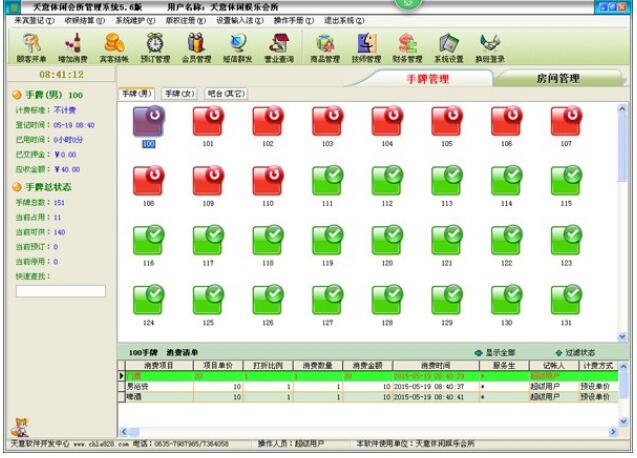Click the 过滤状态 button

pyautogui.click(x=575, y=352)
